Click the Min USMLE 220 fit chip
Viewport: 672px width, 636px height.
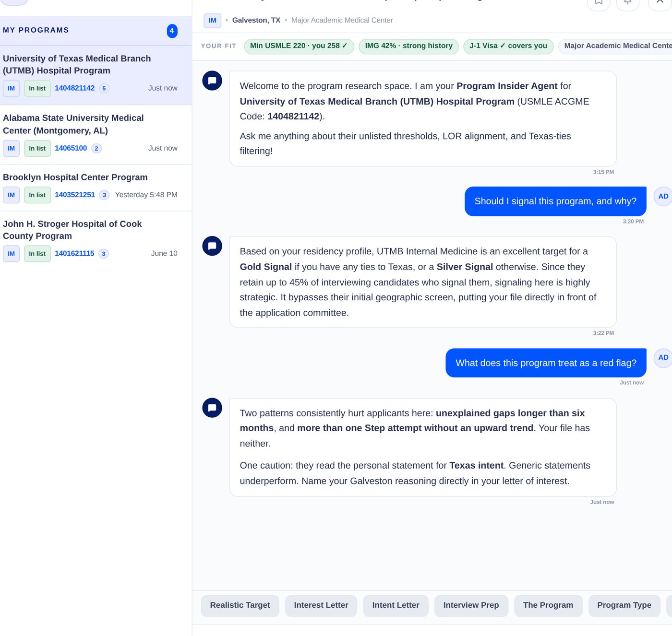click(299, 46)
